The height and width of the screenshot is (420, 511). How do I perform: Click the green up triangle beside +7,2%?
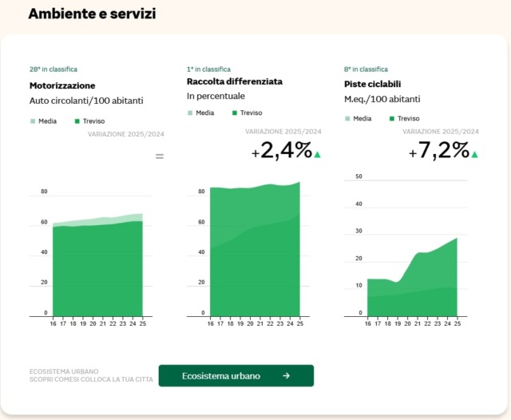click(x=474, y=155)
